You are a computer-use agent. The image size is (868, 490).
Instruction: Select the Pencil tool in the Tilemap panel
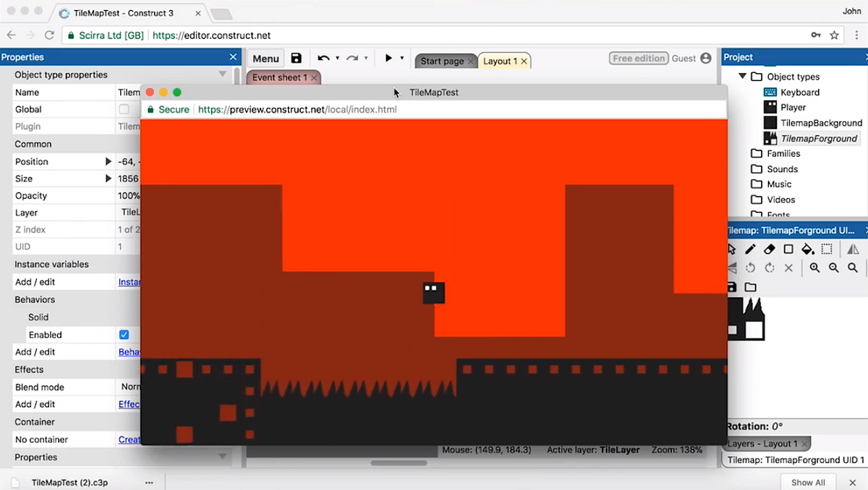tap(750, 249)
